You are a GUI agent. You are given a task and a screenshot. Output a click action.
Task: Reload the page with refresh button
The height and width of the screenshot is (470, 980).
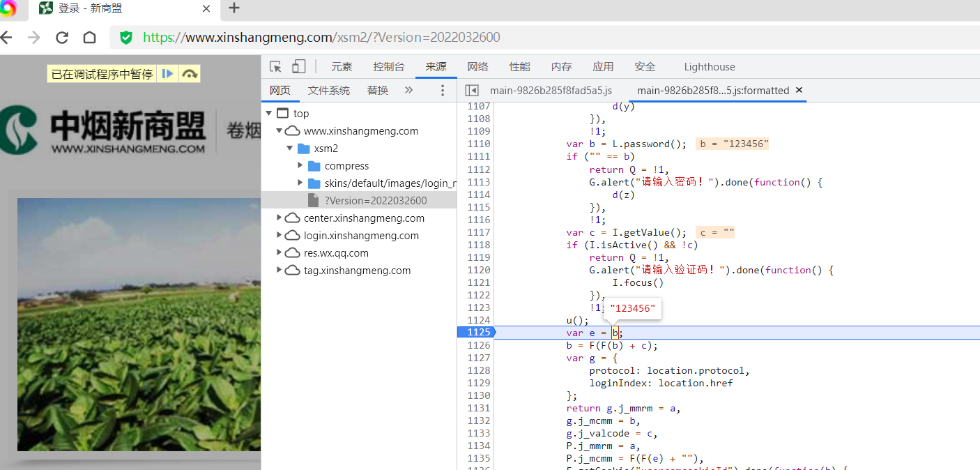point(62,38)
